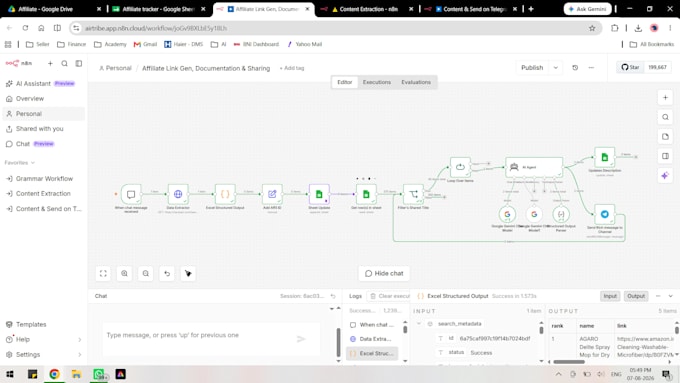The height and width of the screenshot is (383, 680).
Task: Select the Telegram Send message node
Action: point(605,214)
